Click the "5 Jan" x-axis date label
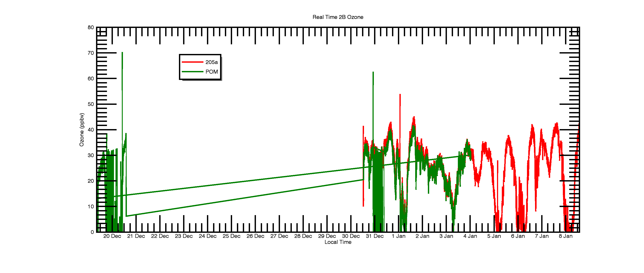Viewport: 644px width, 273px height. pyautogui.click(x=494, y=236)
